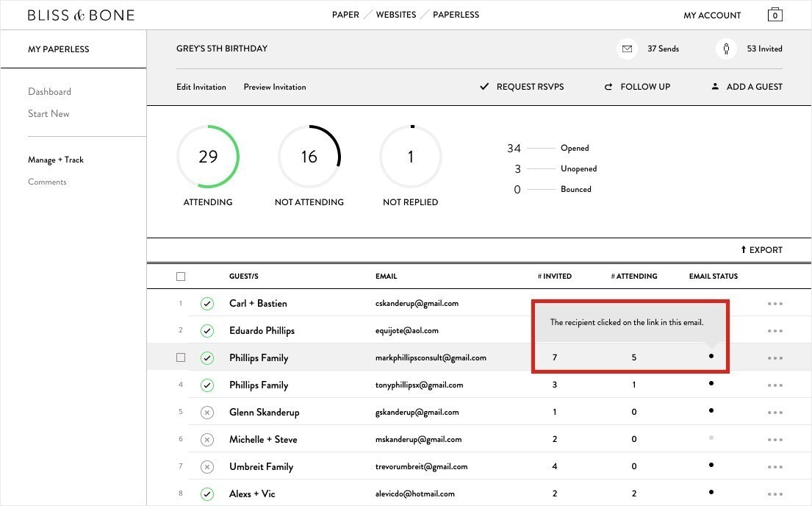812x506 pixels.
Task: Click the declined X icon for Michelle + Steve
Action: click(x=207, y=440)
